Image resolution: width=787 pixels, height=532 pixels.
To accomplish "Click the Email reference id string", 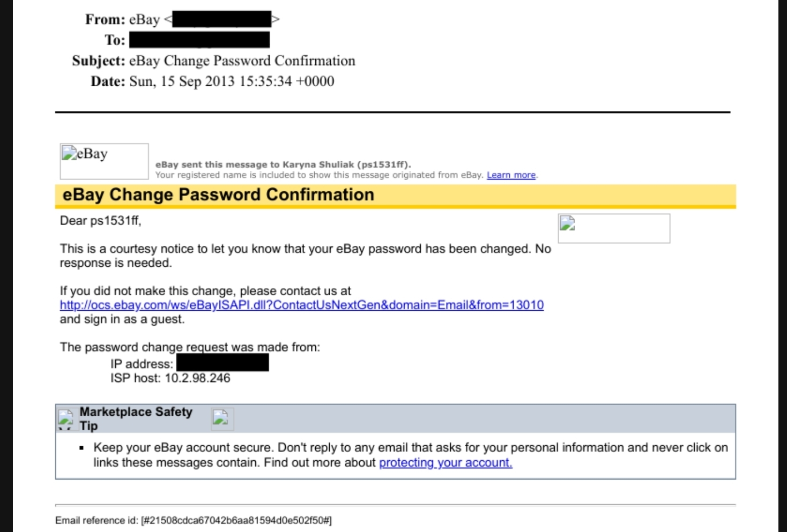I will pos(236,520).
